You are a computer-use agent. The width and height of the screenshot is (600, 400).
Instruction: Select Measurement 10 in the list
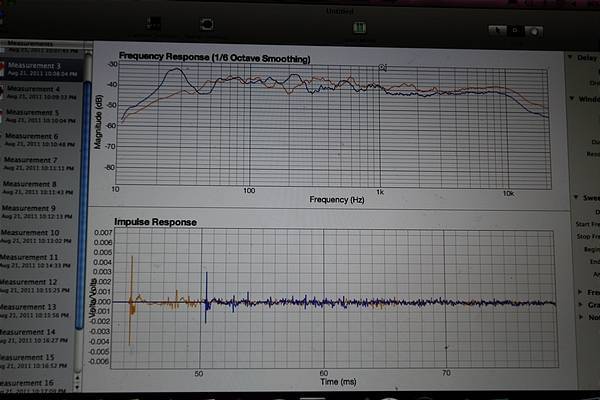pyautogui.click(x=37, y=237)
